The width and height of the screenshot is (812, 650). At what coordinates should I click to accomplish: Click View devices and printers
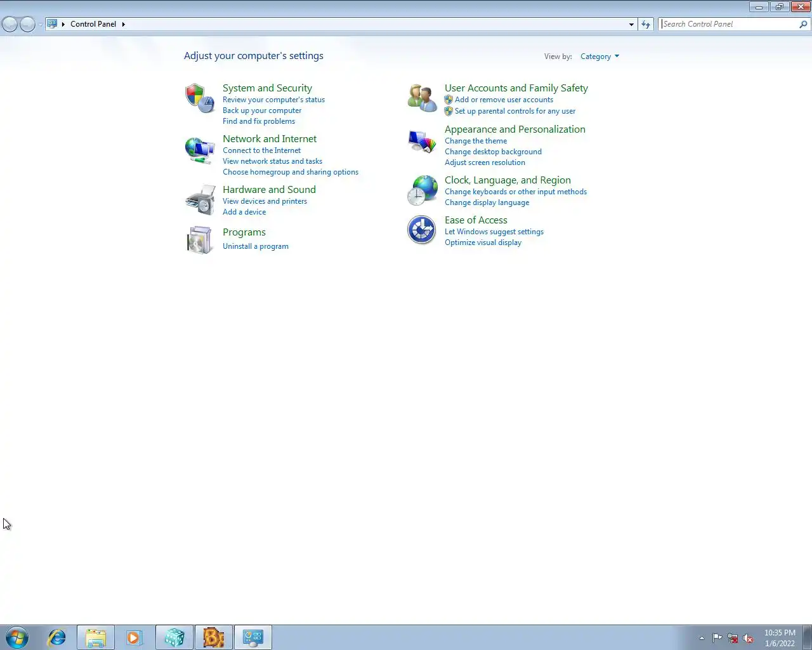[x=265, y=201]
